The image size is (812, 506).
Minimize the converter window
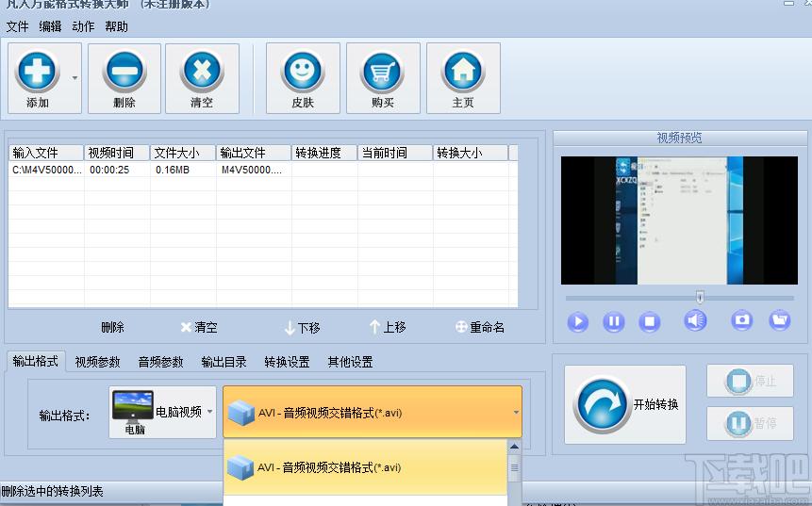[788, 3]
